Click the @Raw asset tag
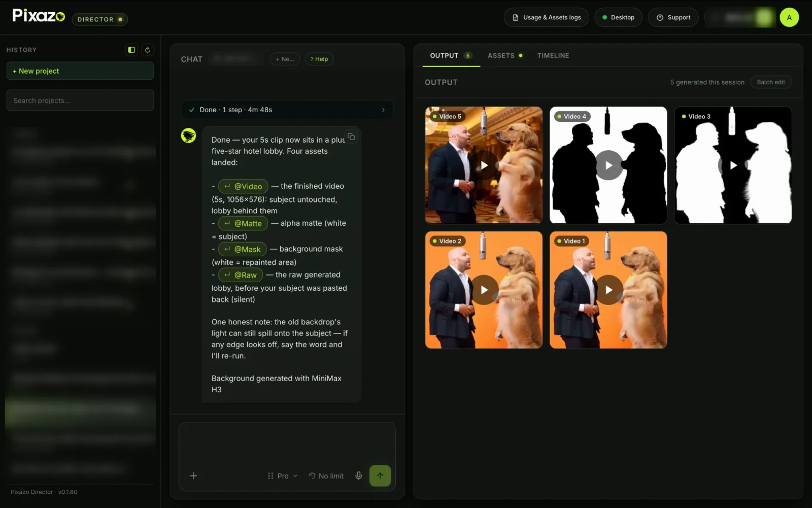Viewport: 812px width, 508px height. point(241,275)
